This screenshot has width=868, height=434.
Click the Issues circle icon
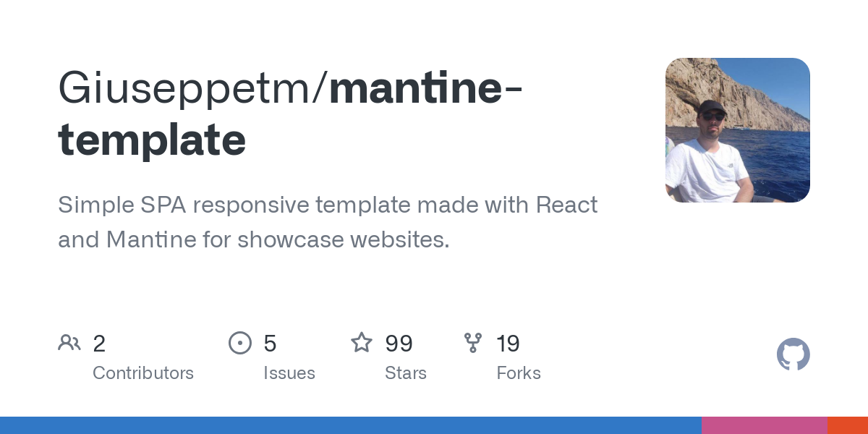tap(240, 343)
